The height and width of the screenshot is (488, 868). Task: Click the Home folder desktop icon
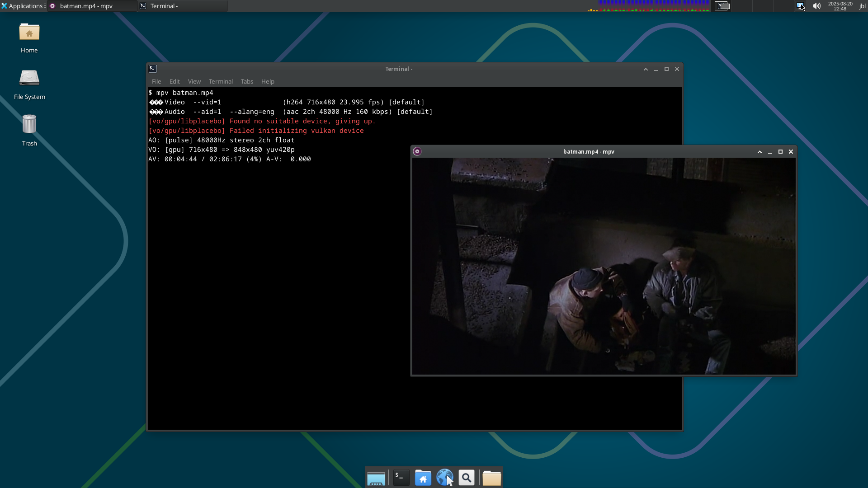[x=29, y=37]
